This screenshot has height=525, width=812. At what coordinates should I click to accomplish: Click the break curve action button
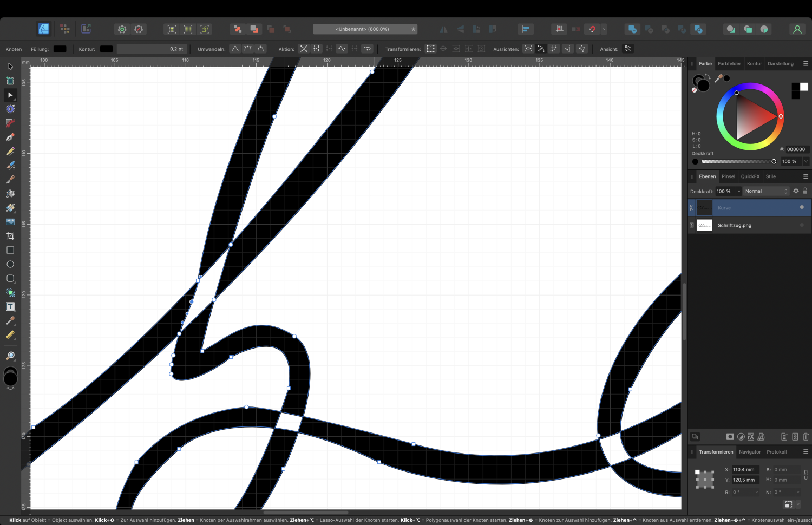pyautogui.click(x=304, y=49)
